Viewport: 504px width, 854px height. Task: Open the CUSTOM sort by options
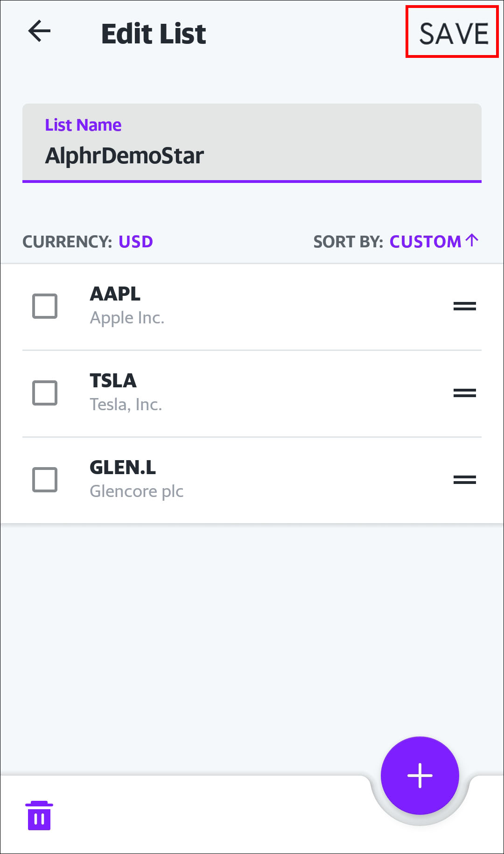426,242
